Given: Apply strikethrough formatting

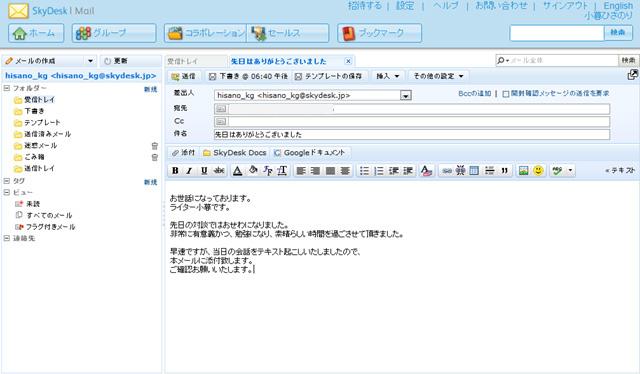Looking at the screenshot, I should pos(219,171).
